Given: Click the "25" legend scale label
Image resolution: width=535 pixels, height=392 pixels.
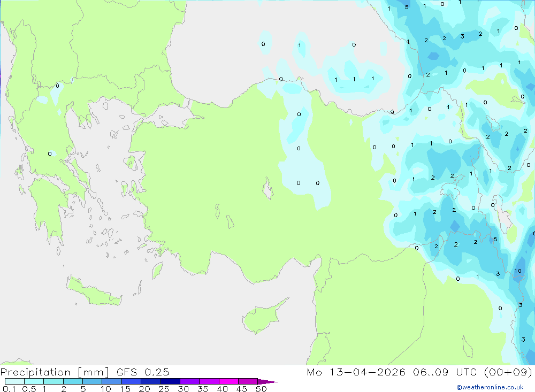Looking at the screenshot, I should click(164, 389).
